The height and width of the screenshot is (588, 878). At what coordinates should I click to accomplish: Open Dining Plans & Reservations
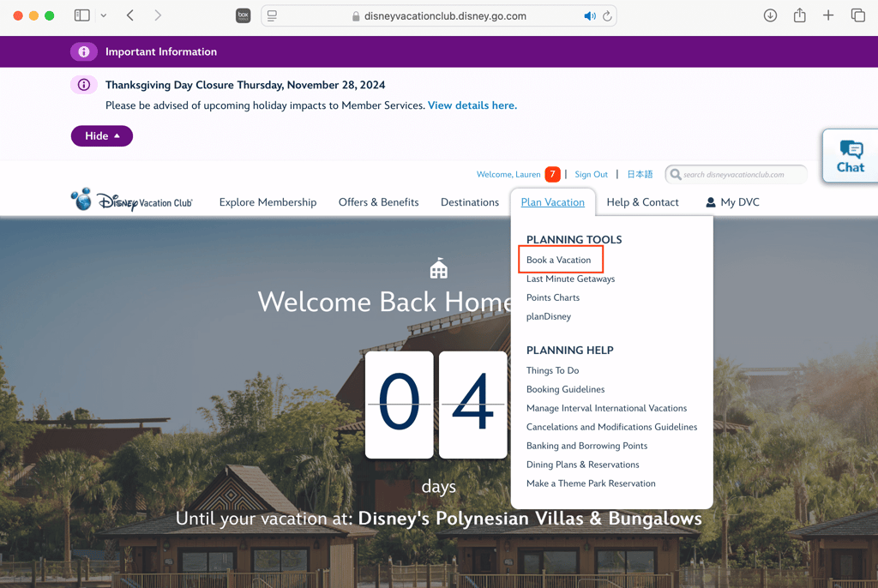(x=582, y=465)
